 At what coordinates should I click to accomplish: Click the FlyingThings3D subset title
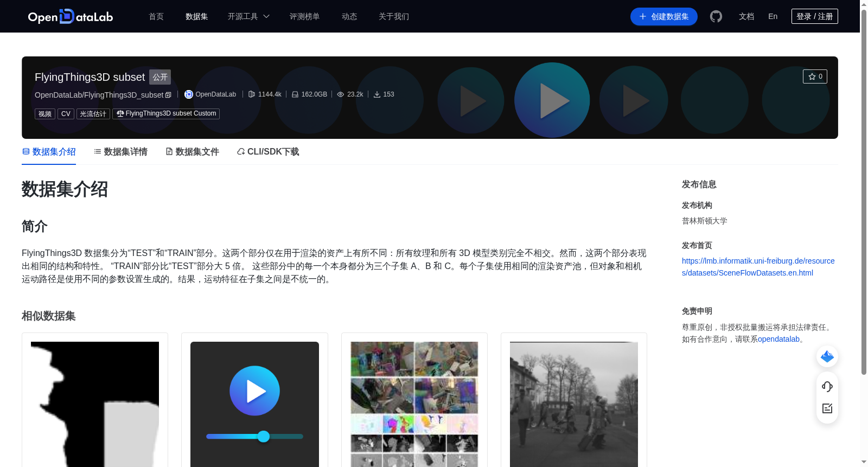point(90,77)
